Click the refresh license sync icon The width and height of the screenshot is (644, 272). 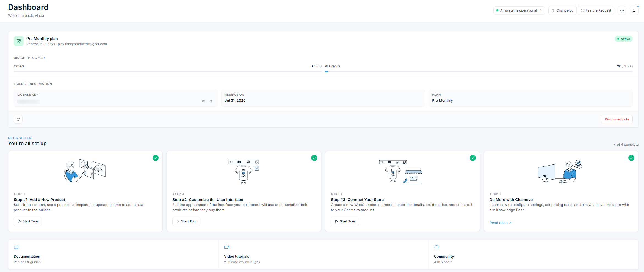tap(18, 119)
